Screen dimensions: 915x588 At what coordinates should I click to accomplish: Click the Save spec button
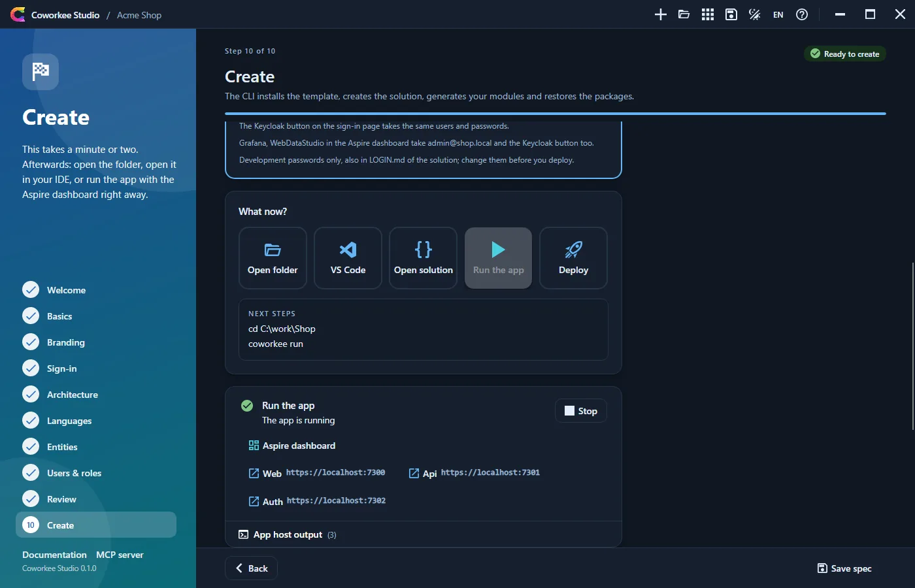(844, 568)
